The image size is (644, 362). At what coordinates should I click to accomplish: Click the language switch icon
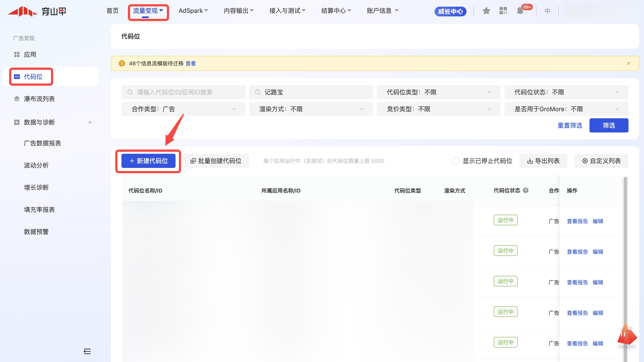[547, 11]
